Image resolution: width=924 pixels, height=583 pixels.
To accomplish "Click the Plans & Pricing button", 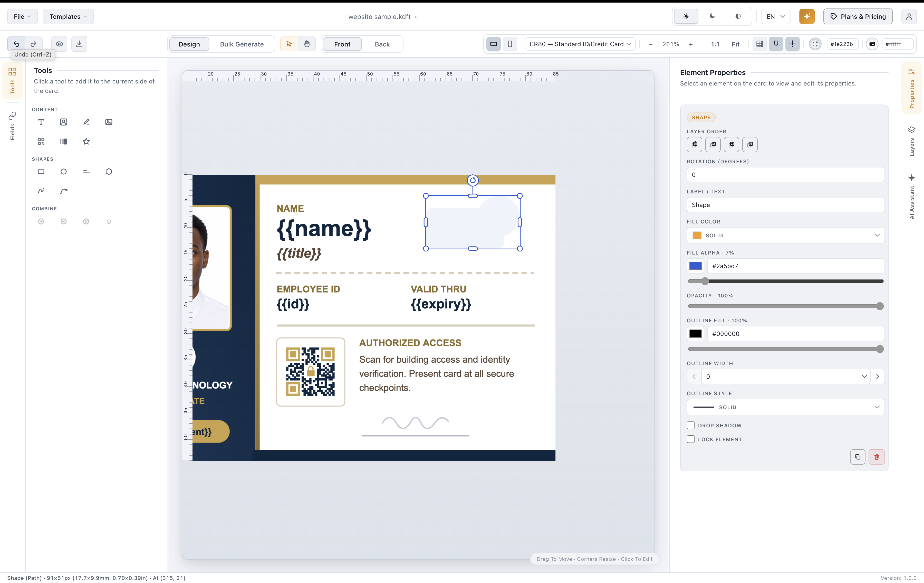I will pyautogui.click(x=858, y=16).
